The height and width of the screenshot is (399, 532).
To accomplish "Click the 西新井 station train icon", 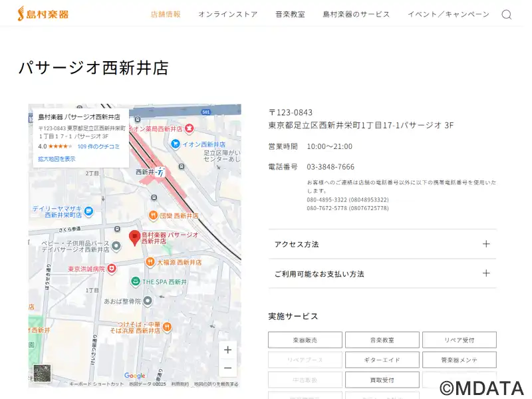I will [x=160, y=172].
